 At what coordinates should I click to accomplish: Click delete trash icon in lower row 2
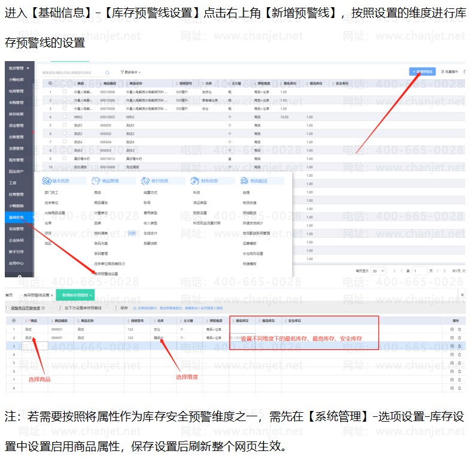click(459, 338)
